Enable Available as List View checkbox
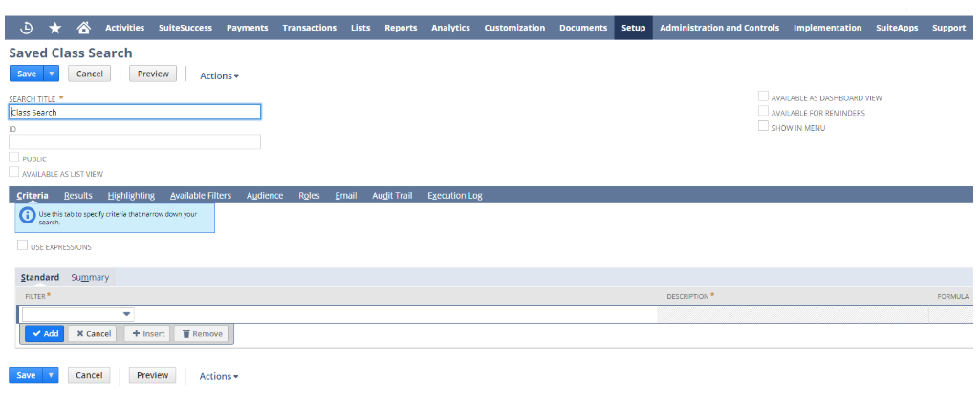The image size is (980, 404). click(x=13, y=172)
